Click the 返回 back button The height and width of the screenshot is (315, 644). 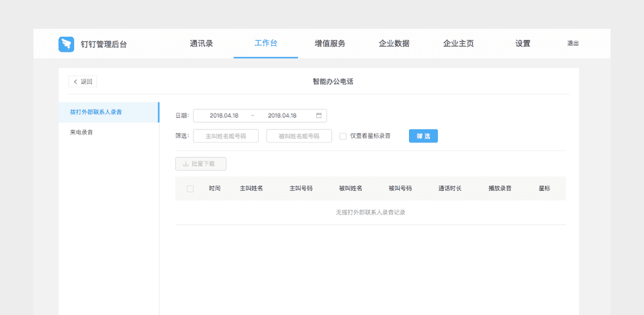pos(83,82)
